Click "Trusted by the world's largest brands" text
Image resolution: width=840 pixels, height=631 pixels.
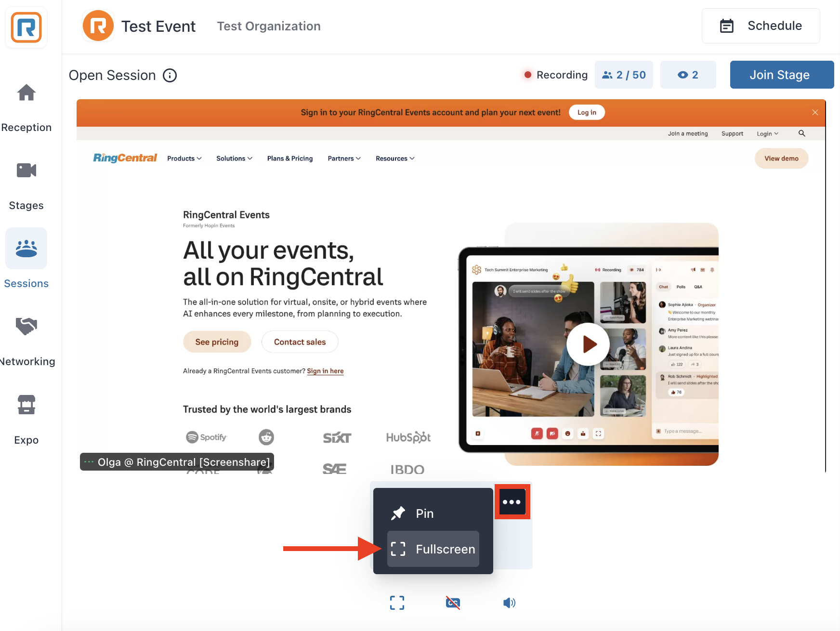(267, 409)
